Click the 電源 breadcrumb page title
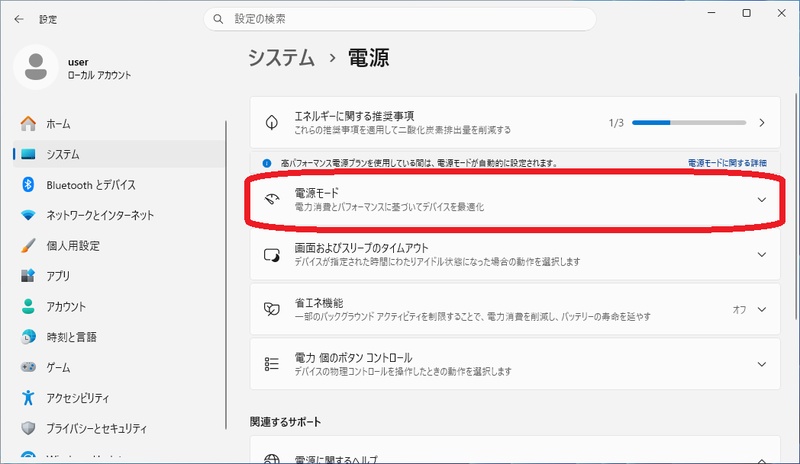The width and height of the screenshot is (800, 464). (368, 58)
